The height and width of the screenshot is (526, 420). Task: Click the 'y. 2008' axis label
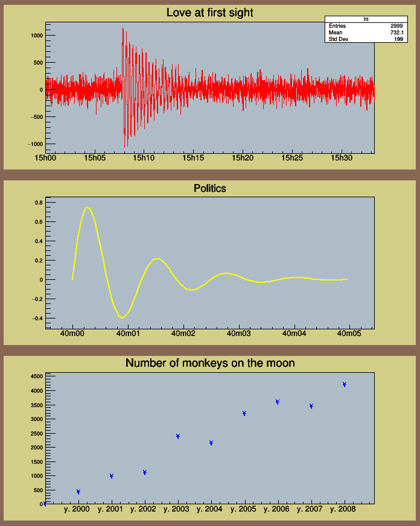point(343,509)
